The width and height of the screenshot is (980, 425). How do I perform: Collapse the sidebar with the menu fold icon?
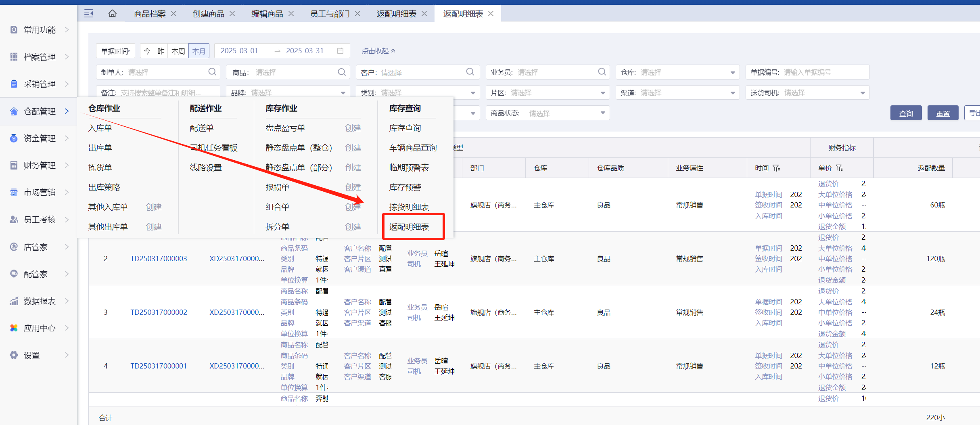[88, 14]
